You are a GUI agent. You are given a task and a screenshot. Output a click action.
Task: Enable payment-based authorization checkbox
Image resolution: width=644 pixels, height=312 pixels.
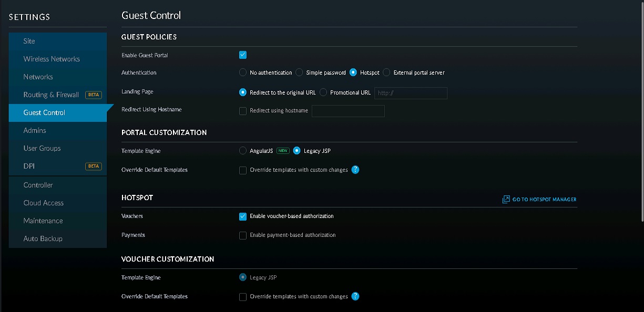pyautogui.click(x=243, y=235)
